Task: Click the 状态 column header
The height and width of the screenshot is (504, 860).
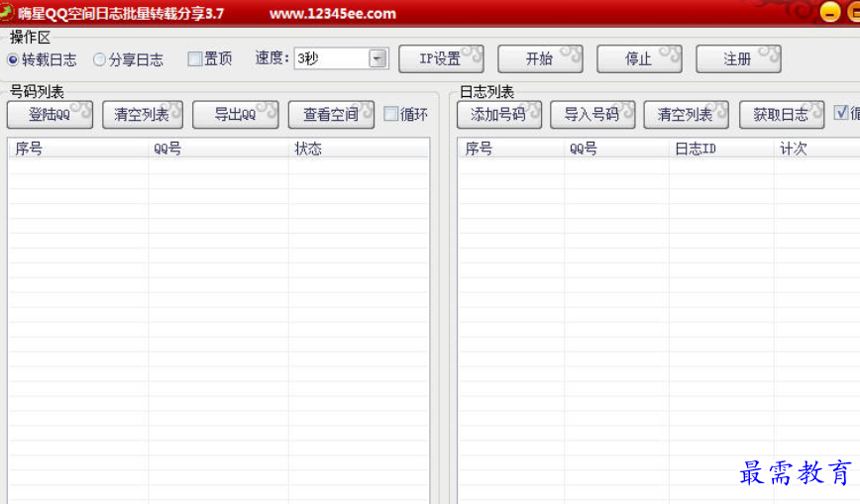Action: tap(359, 149)
